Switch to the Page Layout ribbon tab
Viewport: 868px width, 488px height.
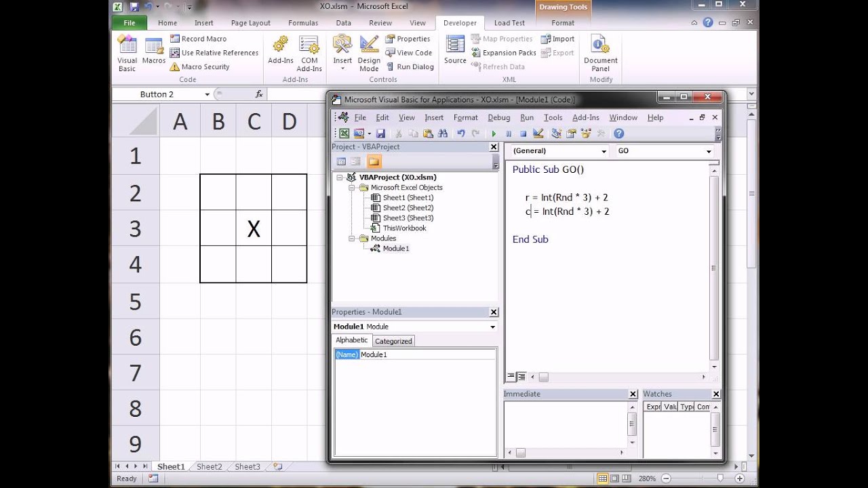250,22
